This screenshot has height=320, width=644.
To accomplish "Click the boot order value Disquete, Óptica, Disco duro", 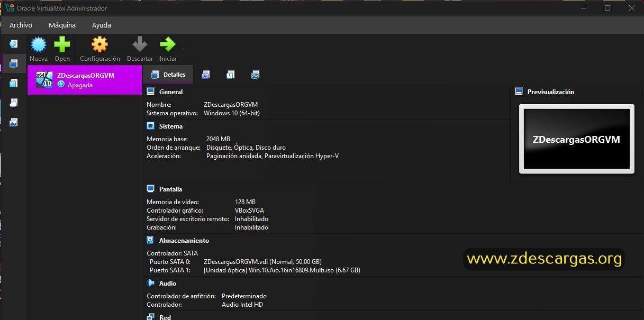I will click(246, 148).
